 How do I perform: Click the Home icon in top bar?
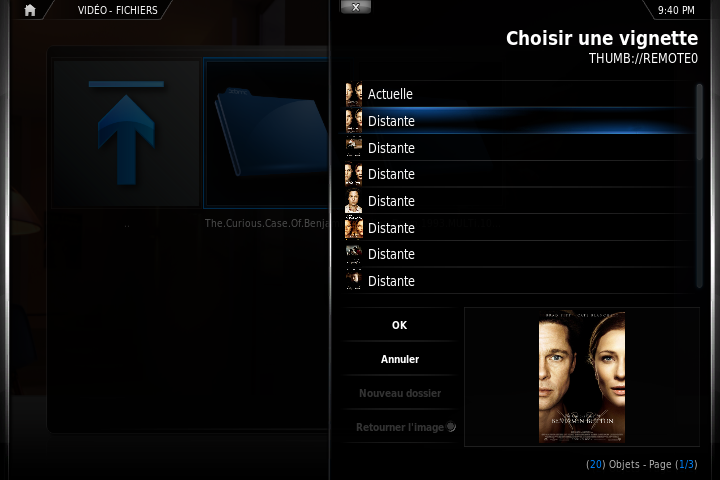tap(30, 10)
